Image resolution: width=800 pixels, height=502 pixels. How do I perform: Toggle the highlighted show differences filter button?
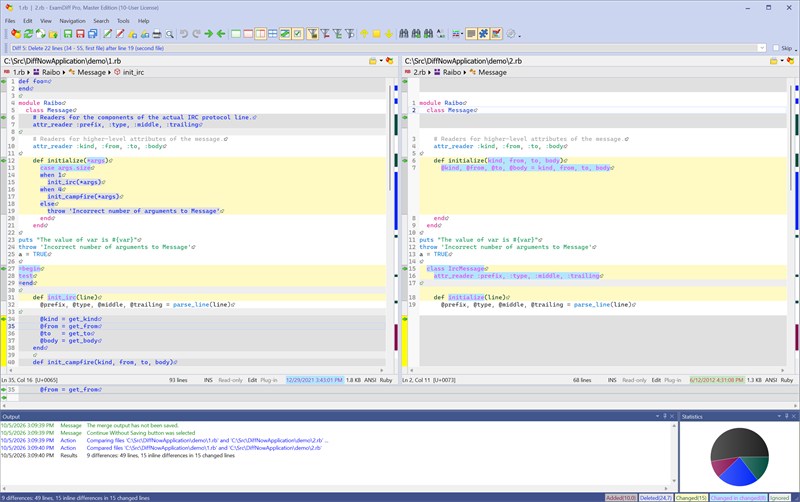[313, 34]
